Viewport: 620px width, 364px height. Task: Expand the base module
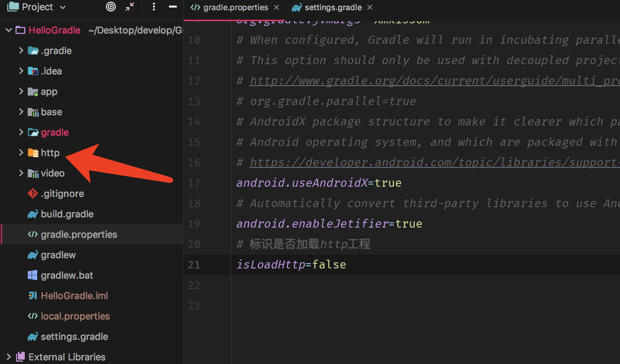21,112
